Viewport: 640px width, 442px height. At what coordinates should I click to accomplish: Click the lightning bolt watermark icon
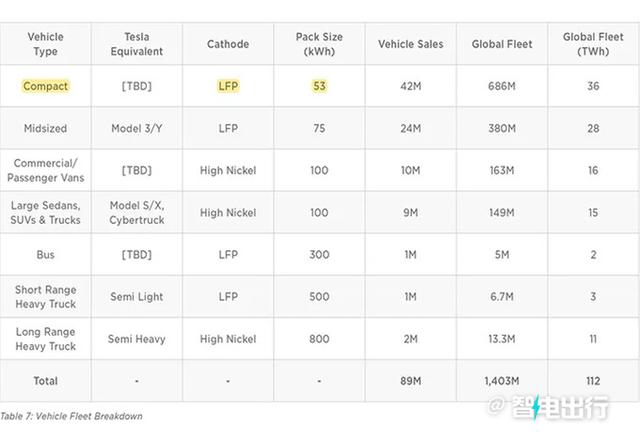tap(536, 407)
